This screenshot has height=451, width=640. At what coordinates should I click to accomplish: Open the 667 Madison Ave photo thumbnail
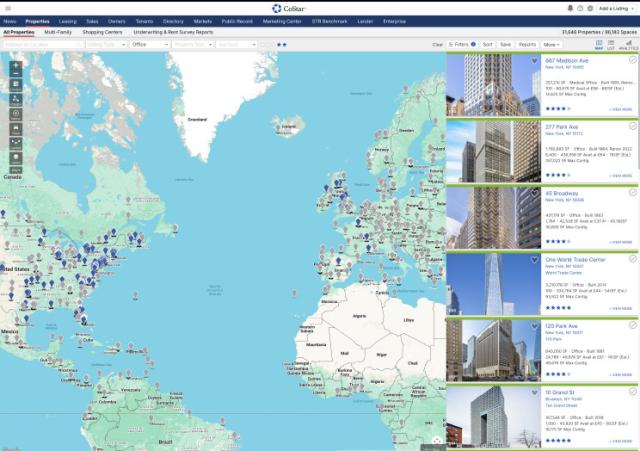(493, 85)
